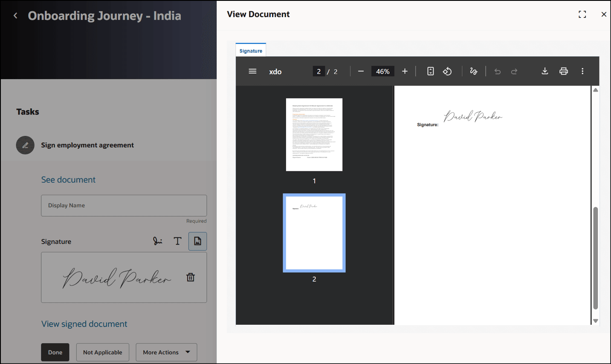Click the David Parker signature image preview
This screenshot has height=364, width=611.
tap(117, 278)
